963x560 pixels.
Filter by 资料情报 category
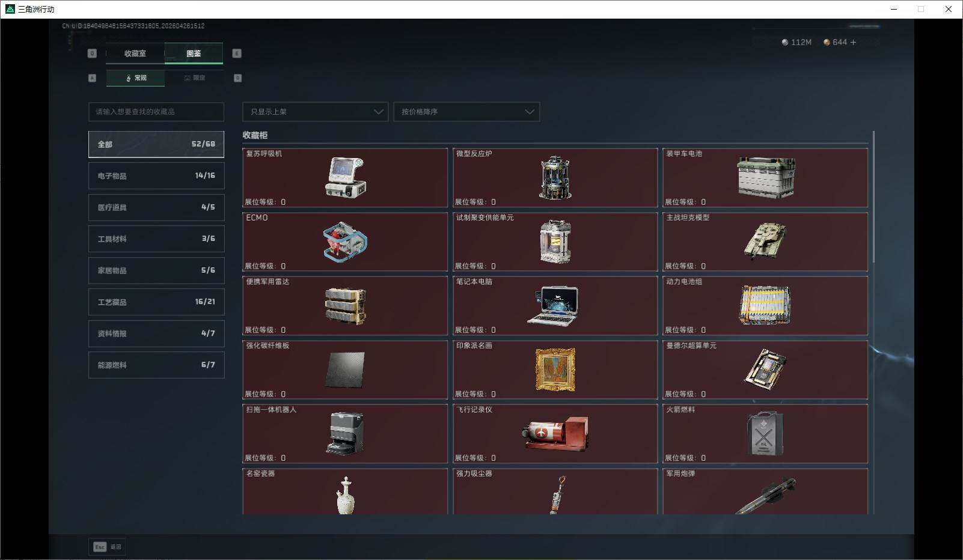click(x=156, y=333)
